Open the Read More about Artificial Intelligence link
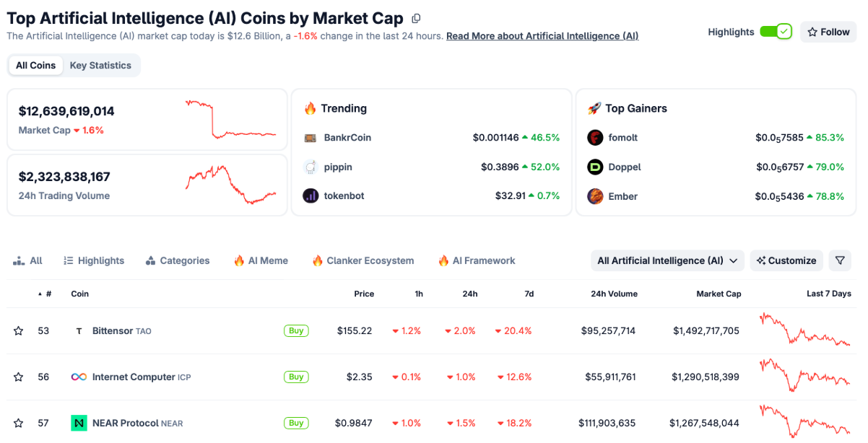Viewport: 868px width, 443px height. tap(542, 35)
